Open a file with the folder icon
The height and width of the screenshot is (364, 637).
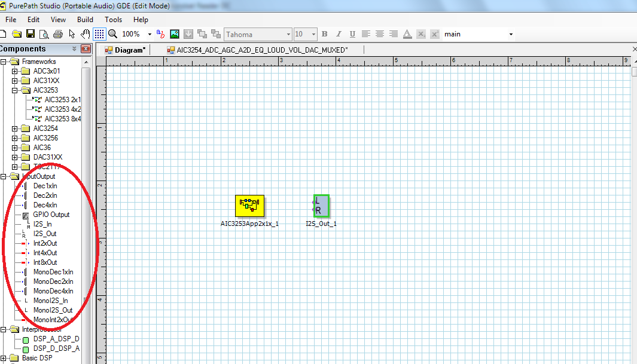pos(17,34)
